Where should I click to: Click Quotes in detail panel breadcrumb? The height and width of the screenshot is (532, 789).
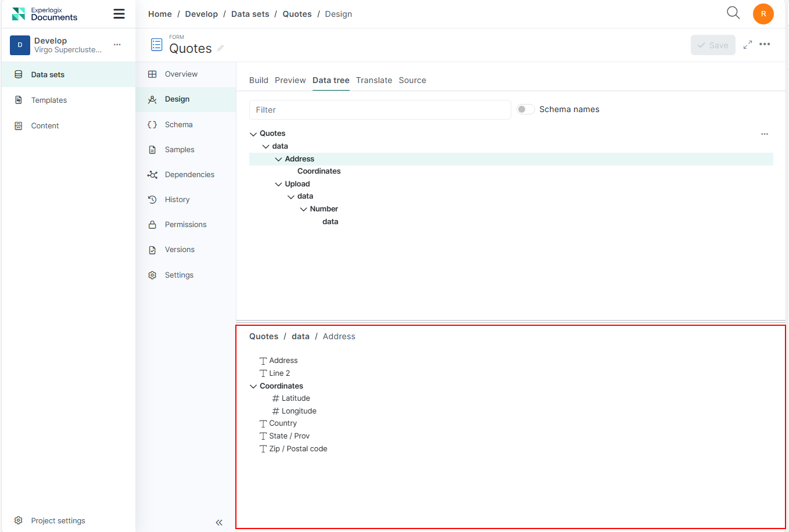coord(264,336)
